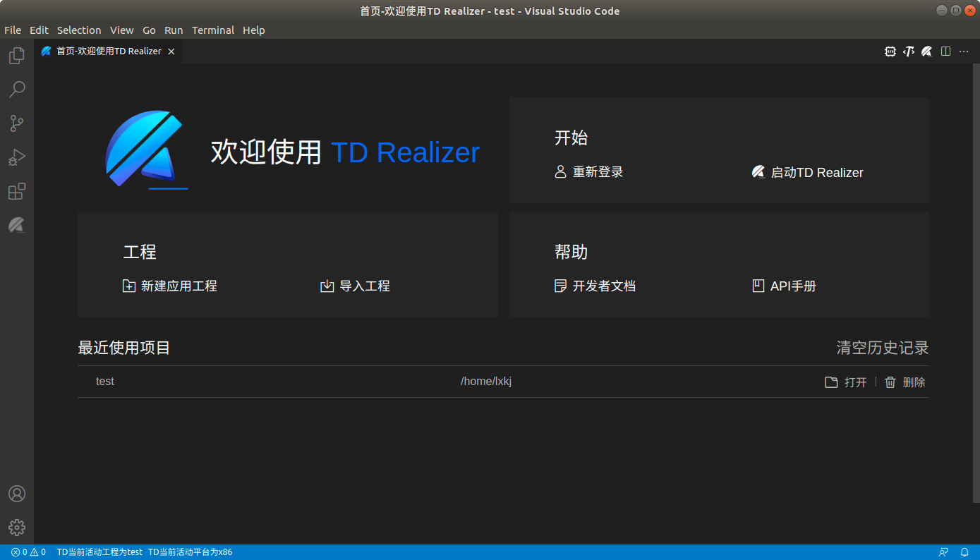980x560 pixels.
Task: Open the Accounts menu in activity bar
Action: point(17,494)
